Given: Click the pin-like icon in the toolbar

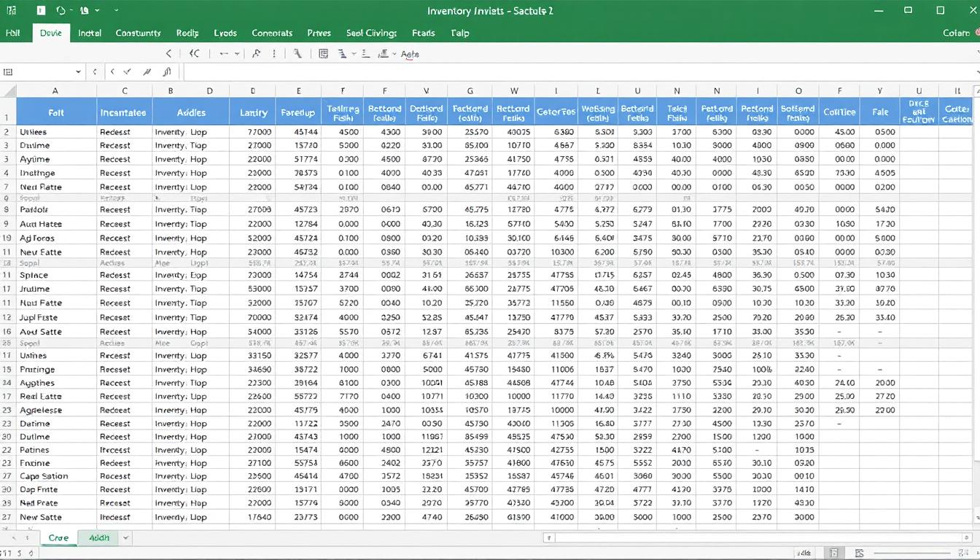Looking at the screenshot, I should (257, 53).
